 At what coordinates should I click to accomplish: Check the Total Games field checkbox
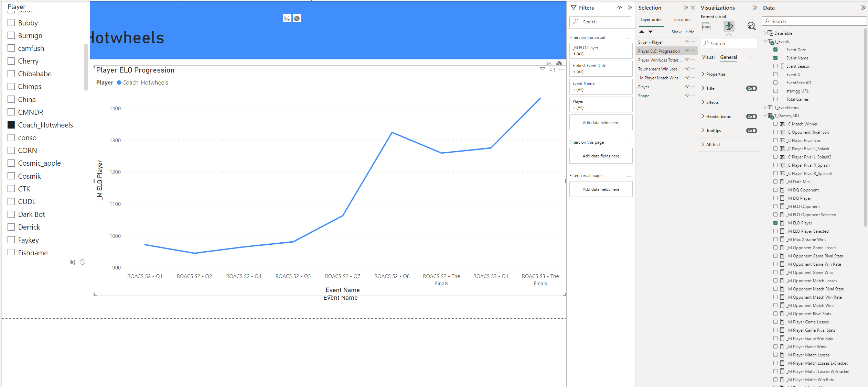775,99
